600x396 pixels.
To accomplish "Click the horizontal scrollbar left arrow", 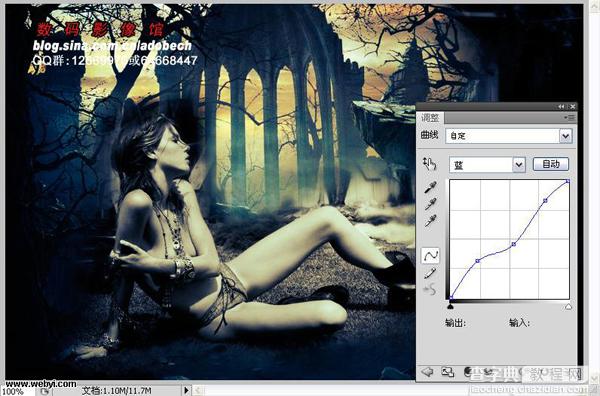I will click(x=198, y=390).
